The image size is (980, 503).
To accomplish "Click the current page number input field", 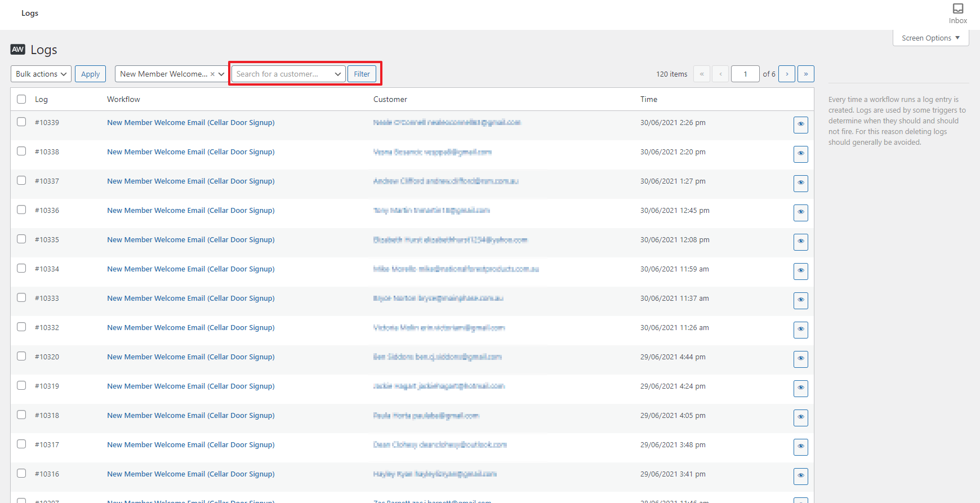I will click(745, 74).
